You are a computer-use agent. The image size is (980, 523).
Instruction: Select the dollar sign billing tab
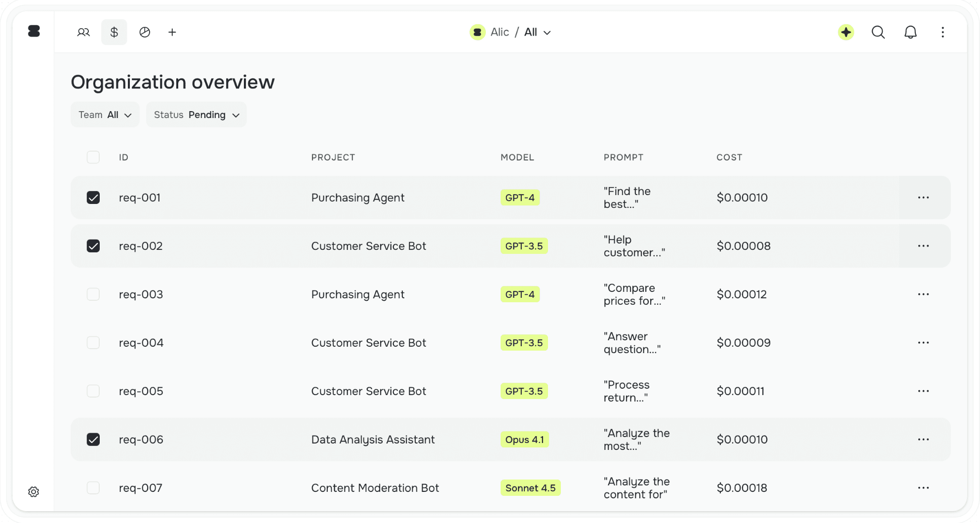point(114,32)
